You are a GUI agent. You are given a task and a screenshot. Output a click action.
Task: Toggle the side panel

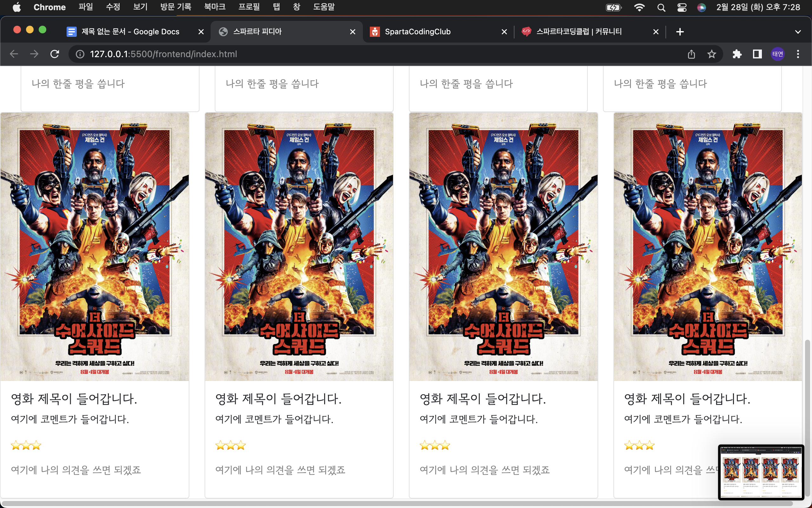(757, 54)
